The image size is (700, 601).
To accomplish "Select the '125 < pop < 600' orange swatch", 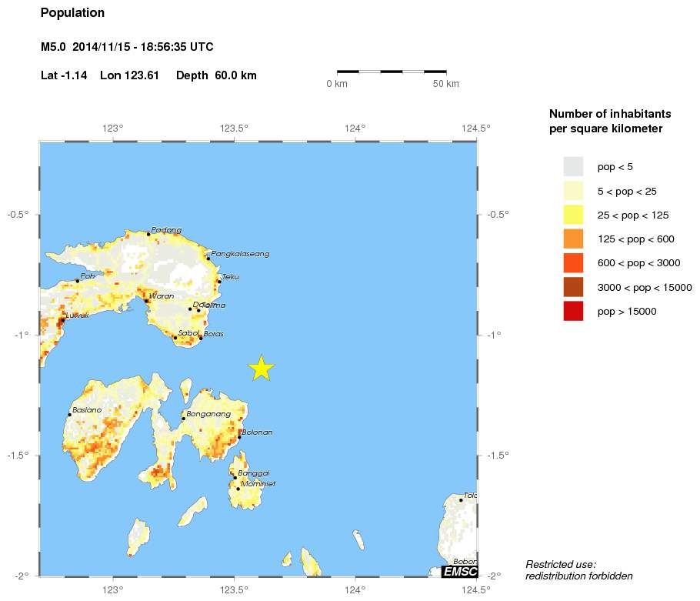I will coord(573,239).
